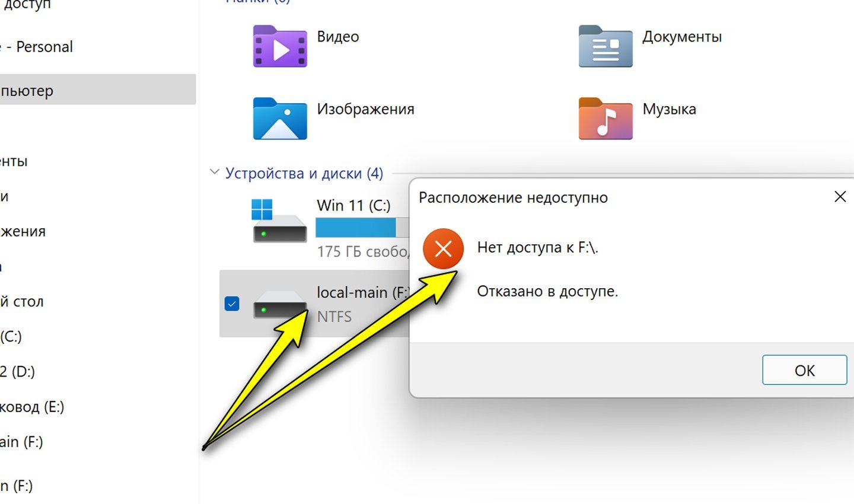This screenshot has height=504, width=854.
Task: Select highlighted компьютер item in the sidebar
Action: tap(98, 90)
